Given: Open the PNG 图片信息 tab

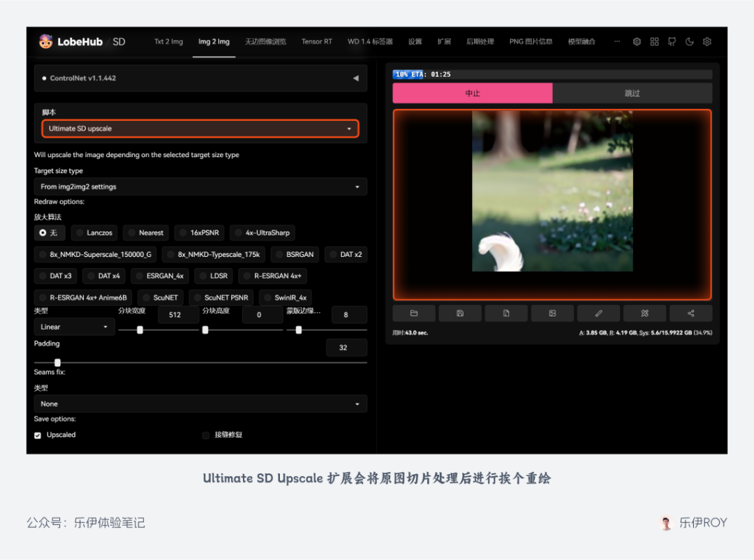Looking at the screenshot, I should (531, 42).
